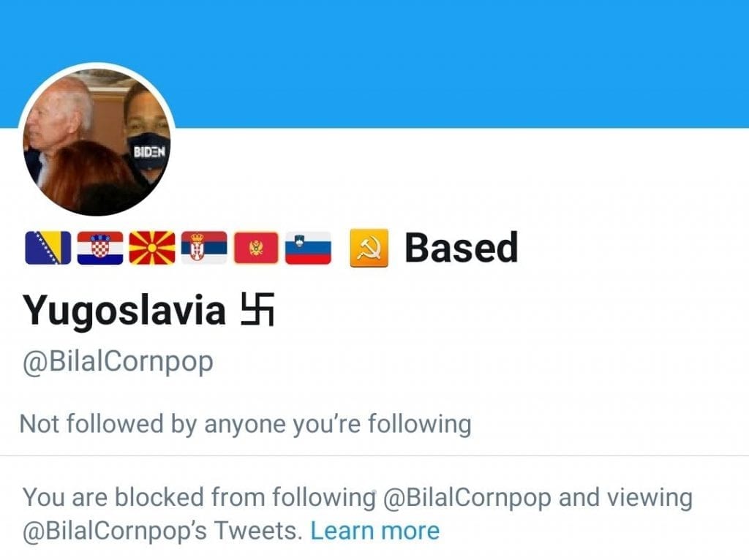Click the symbol right after Yugoslavia
Screen dimensions: 749x560
(257, 309)
